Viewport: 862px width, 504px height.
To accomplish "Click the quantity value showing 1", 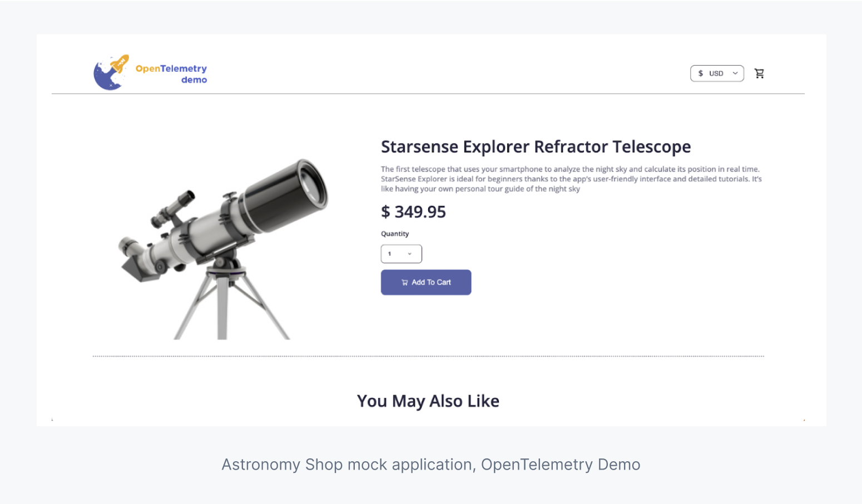I will [x=389, y=254].
